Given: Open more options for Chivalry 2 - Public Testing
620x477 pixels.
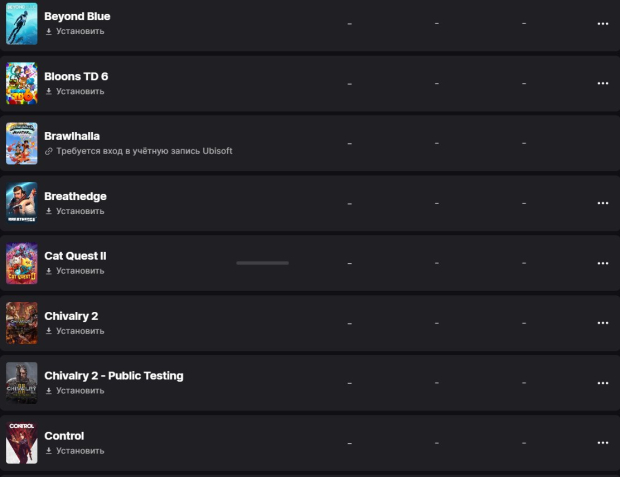Looking at the screenshot, I should click(603, 383).
